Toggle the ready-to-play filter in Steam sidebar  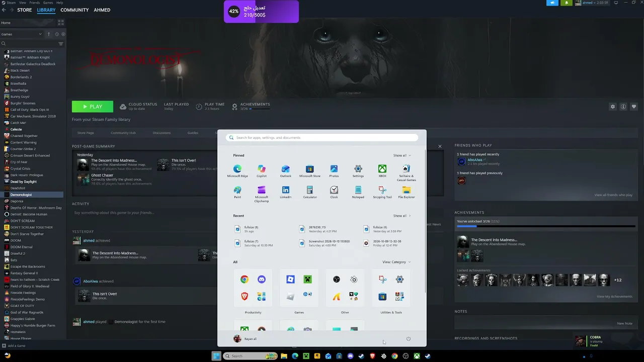click(x=63, y=34)
